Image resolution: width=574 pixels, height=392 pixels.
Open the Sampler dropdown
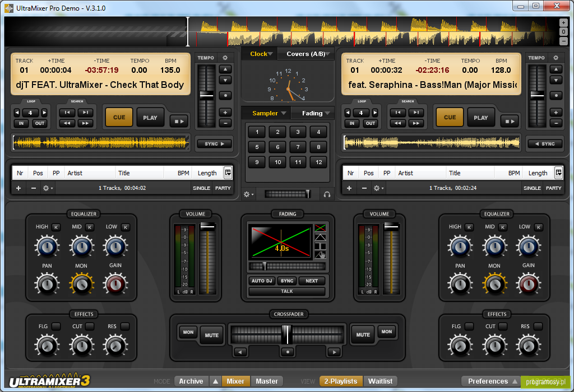pyautogui.click(x=269, y=113)
